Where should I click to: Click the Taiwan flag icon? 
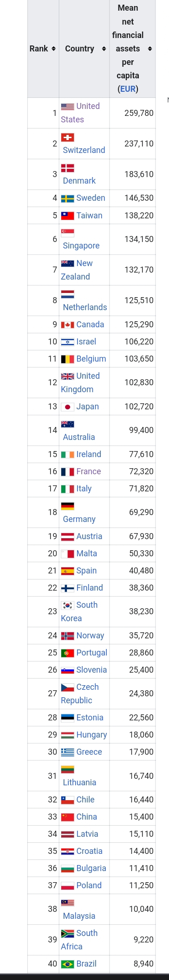point(68,216)
